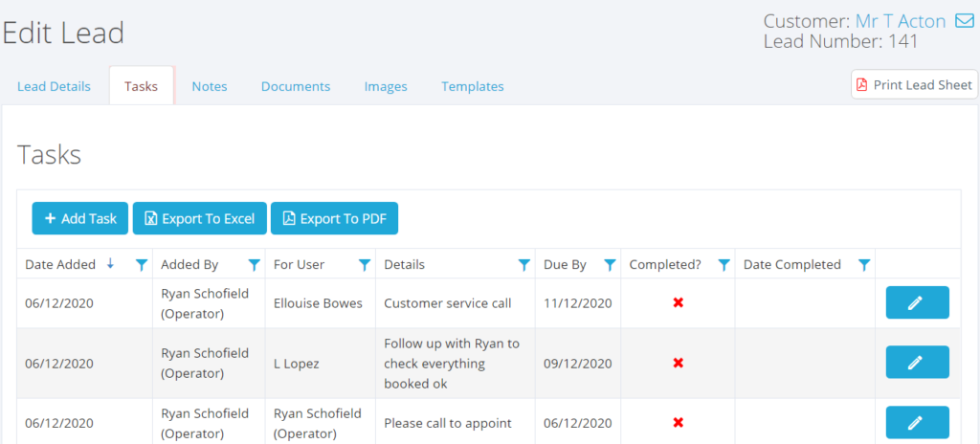Open filter for Date Added column

coord(142,265)
